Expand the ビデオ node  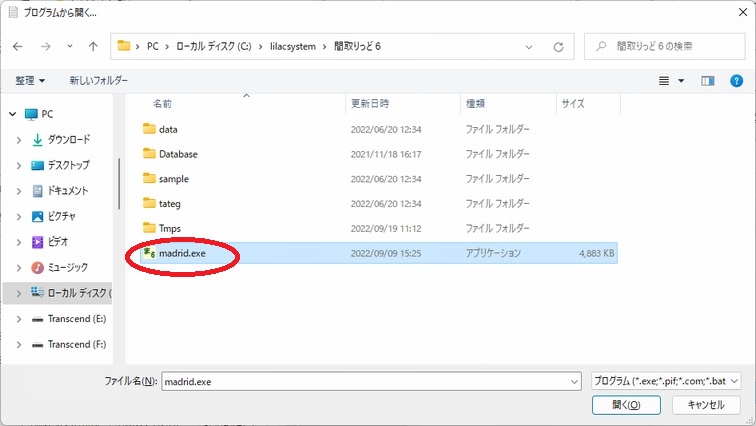point(19,242)
